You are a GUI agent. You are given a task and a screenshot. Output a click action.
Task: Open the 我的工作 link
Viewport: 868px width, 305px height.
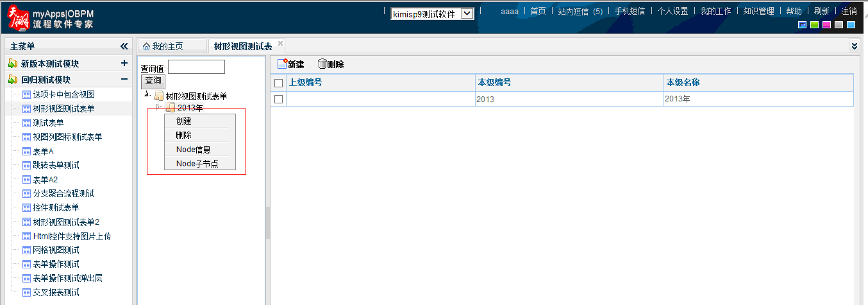tap(715, 11)
